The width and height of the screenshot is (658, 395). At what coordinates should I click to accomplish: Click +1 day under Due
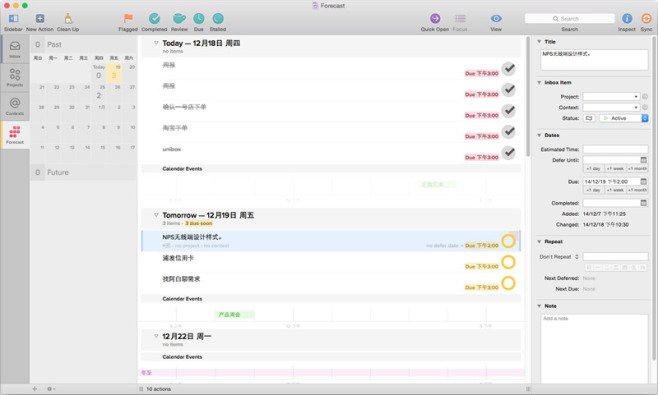(593, 190)
